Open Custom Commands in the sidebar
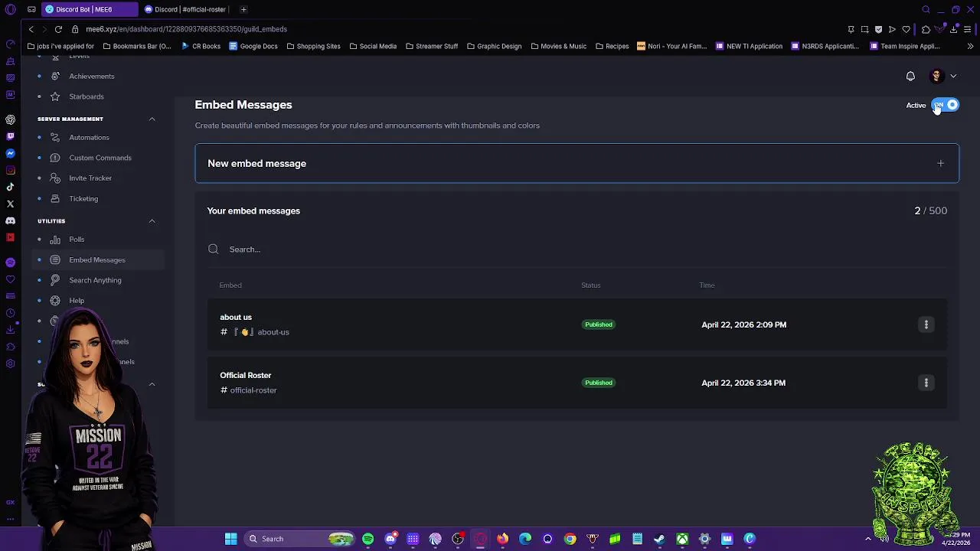 coord(100,158)
